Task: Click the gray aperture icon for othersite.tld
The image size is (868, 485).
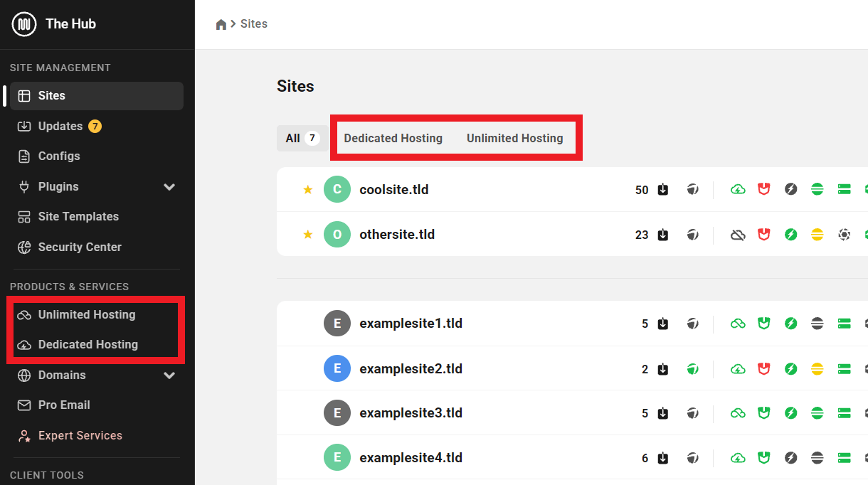Action: (x=845, y=235)
